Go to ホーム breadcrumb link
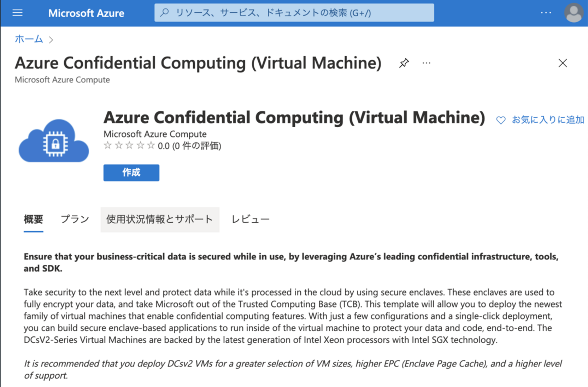This screenshot has width=588, height=387. click(x=29, y=39)
